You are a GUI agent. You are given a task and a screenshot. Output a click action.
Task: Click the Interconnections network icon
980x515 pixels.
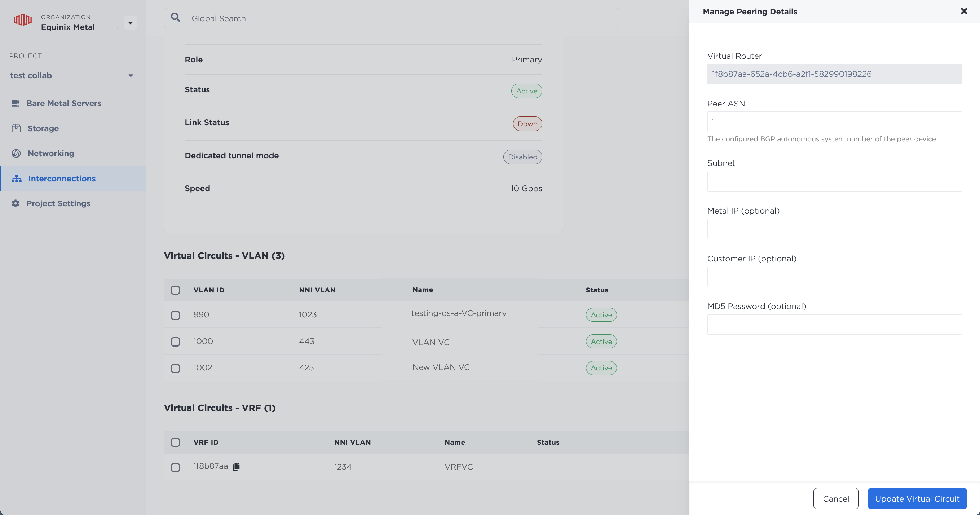click(16, 179)
